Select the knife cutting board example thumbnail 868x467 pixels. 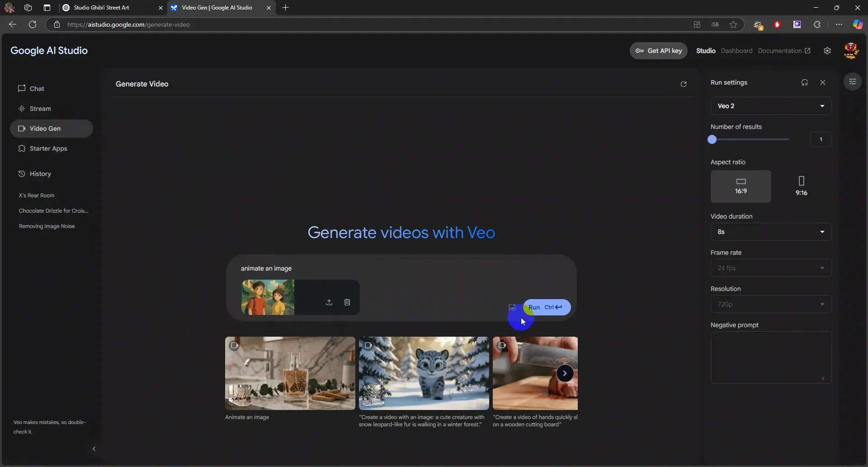click(535, 373)
